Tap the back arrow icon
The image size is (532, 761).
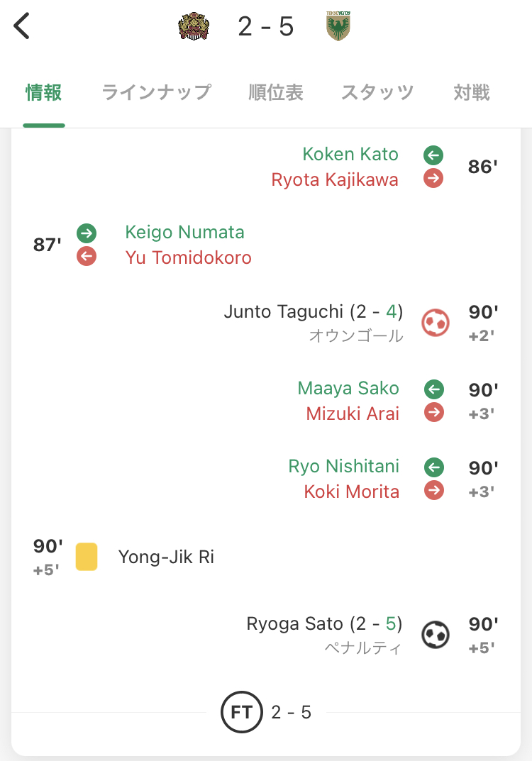[x=23, y=26]
